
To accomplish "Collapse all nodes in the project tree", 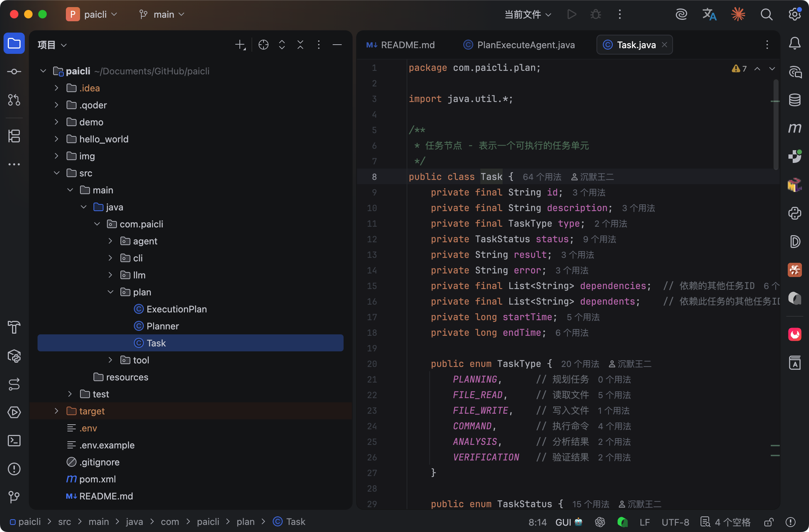I will [300, 45].
